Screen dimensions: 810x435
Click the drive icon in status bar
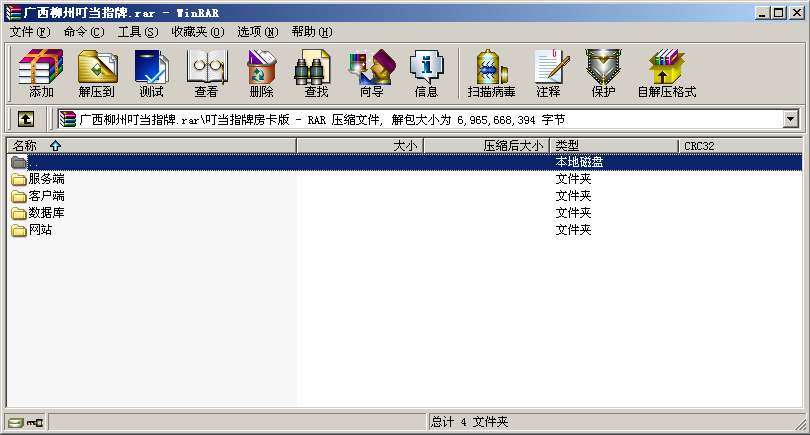[x=15, y=422]
